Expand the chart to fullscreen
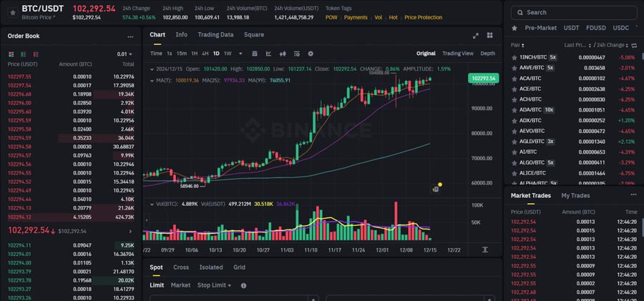 [x=476, y=35]
